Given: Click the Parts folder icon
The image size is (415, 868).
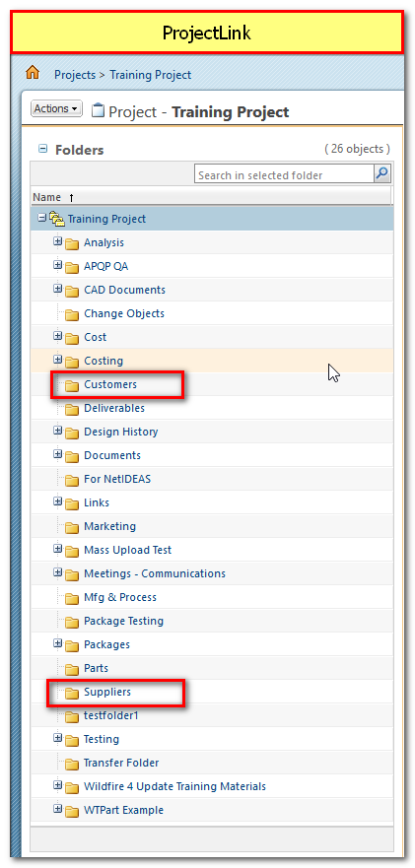Looking at the screenshot, I should (72, 669).
